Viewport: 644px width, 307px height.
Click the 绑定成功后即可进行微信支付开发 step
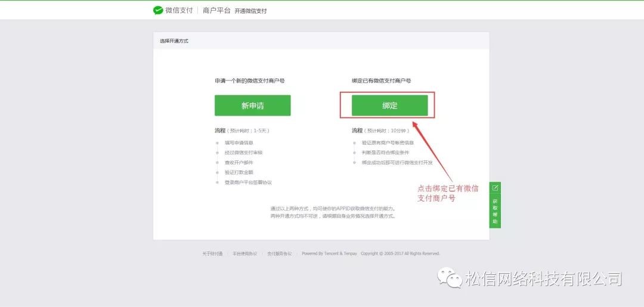pos(397,163)
